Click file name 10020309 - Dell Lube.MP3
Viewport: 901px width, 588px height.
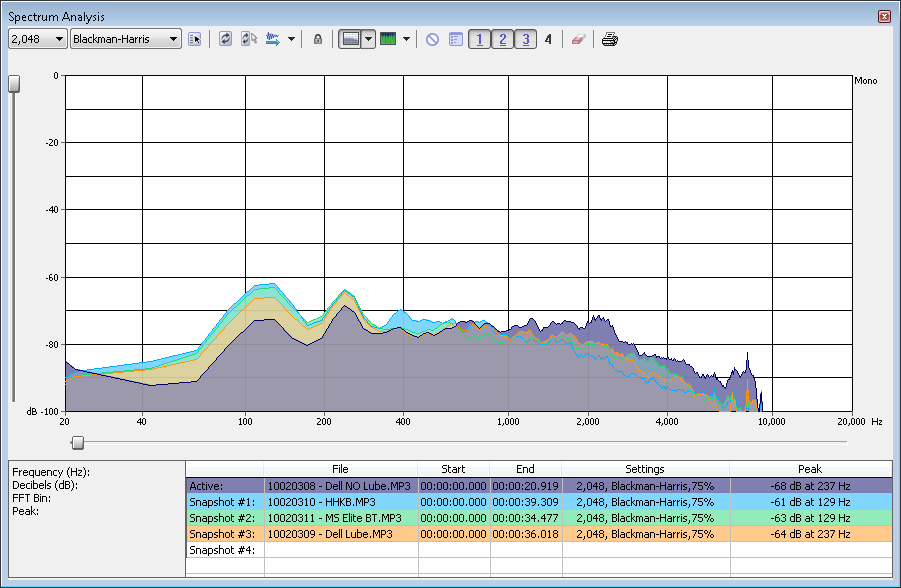[x=330, y=534]
